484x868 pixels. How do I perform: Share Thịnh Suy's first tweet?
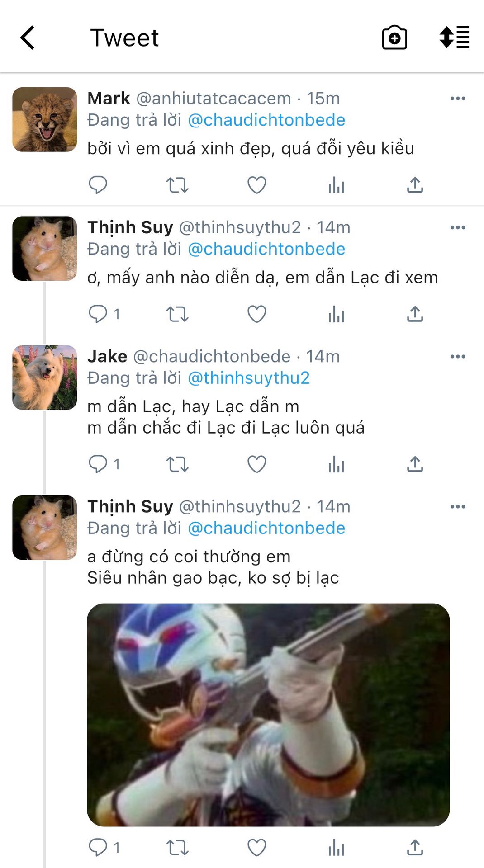pos(415,314)
